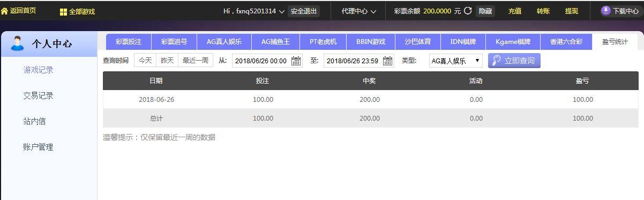Expand the fxnq5201314 account dropdown
This screenshot has height=200, width=644.
pos(282,11)
